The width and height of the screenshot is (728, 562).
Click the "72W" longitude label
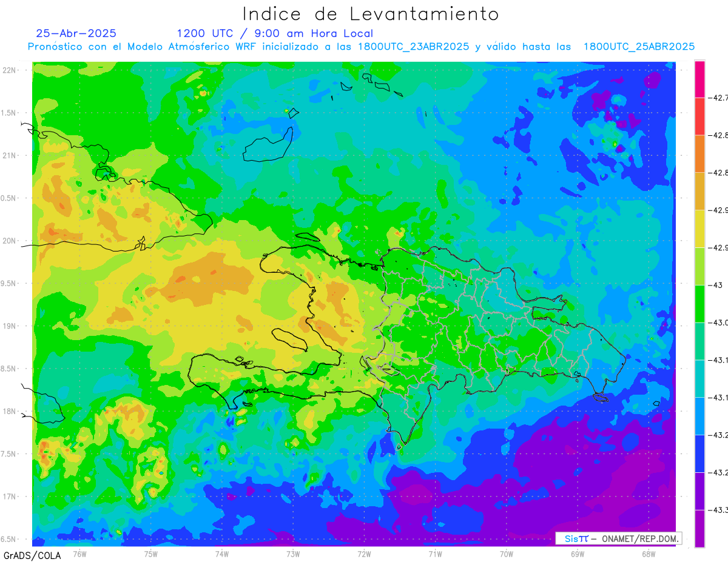tap(364, 554)
